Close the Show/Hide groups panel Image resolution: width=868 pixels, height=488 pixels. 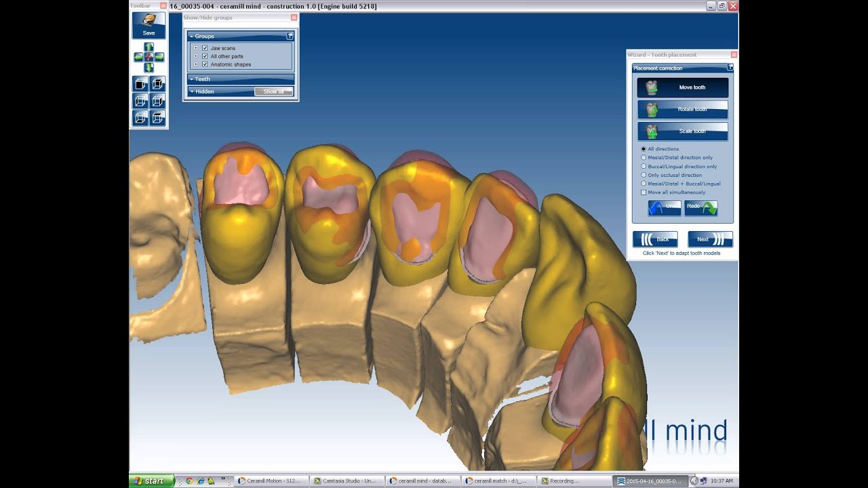click(x=294, y=18)
